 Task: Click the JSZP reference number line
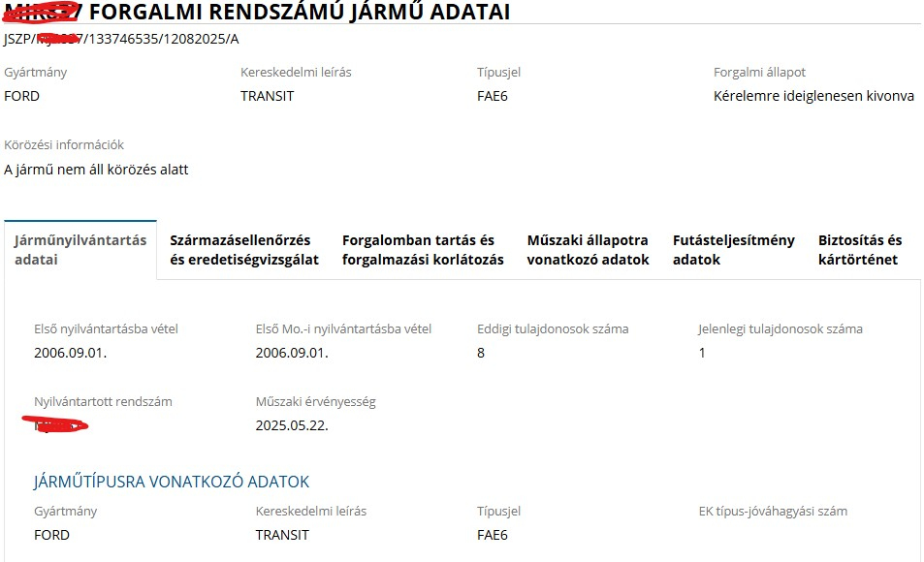click(121, 40)
